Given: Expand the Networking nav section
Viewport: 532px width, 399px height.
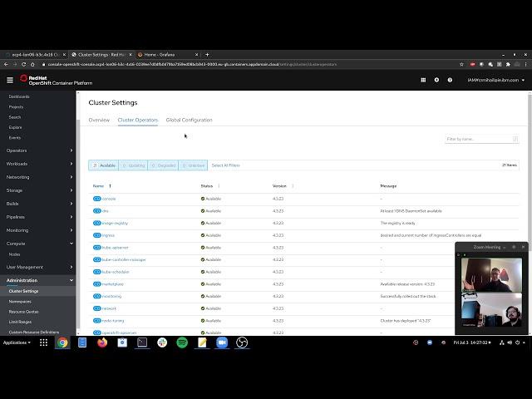Looking at the screenshot, I should click(38, 177).
